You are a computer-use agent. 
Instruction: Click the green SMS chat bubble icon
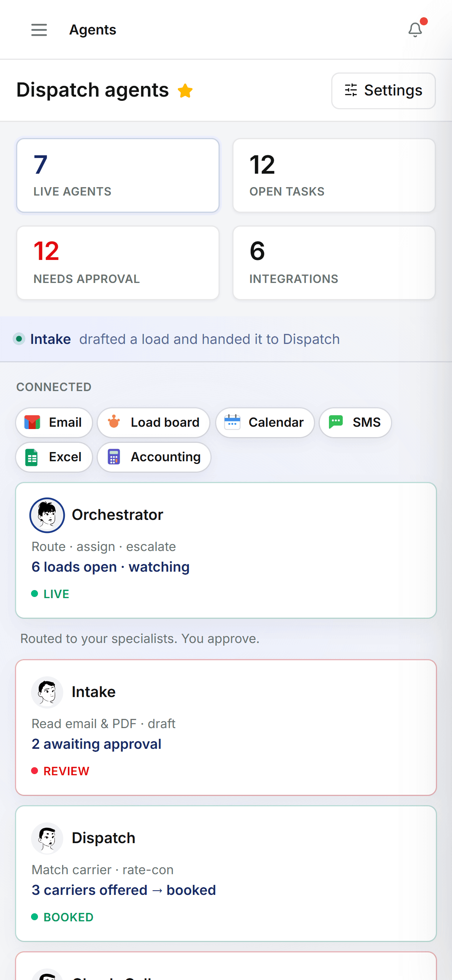[336, 422]
